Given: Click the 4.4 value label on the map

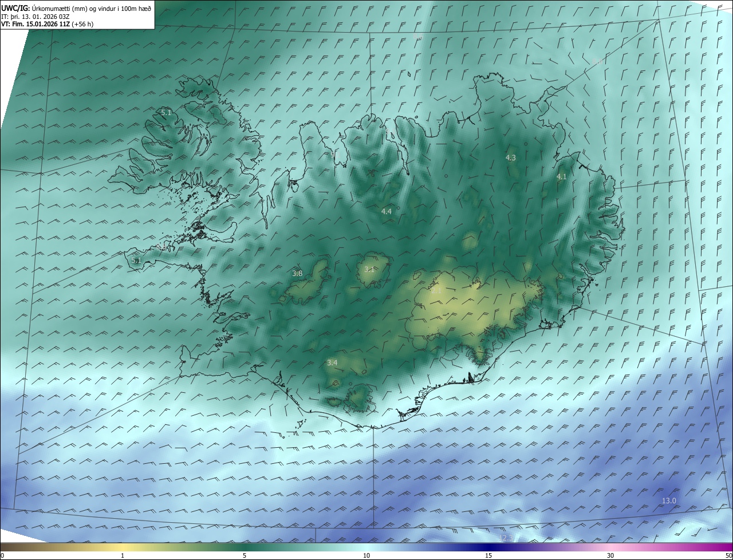Looking at the screenshot, I should (x=387, y=211).
